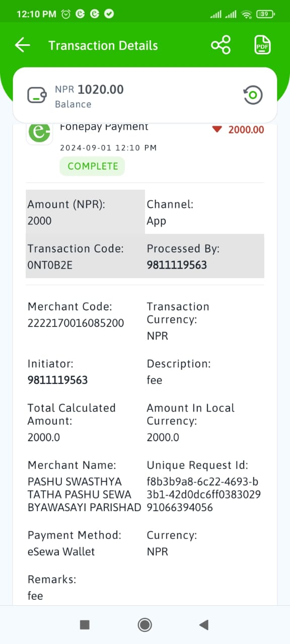
Task: Select the Initiator number 9811119563
Action: coord(57,380)
